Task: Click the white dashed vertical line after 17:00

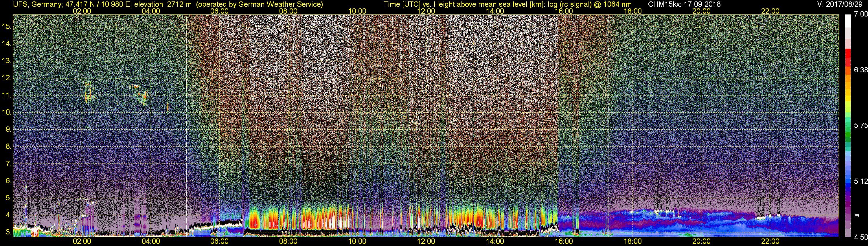Action: click(x=608, y=126)
